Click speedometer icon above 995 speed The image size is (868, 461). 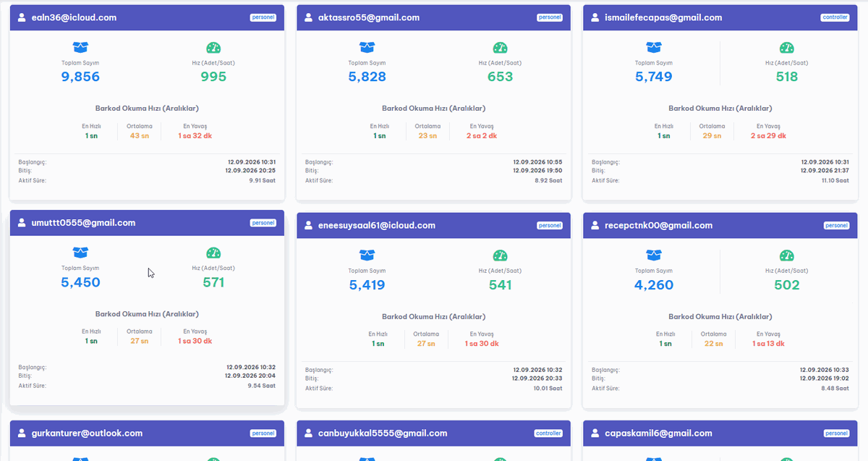point(213,48)
